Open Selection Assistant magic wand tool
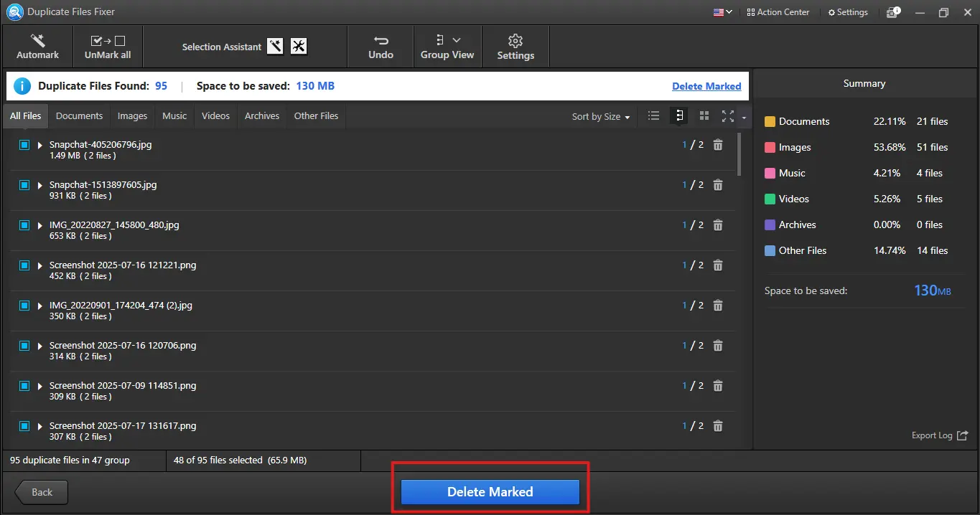 pyautogui.click(x=275, y=47)
